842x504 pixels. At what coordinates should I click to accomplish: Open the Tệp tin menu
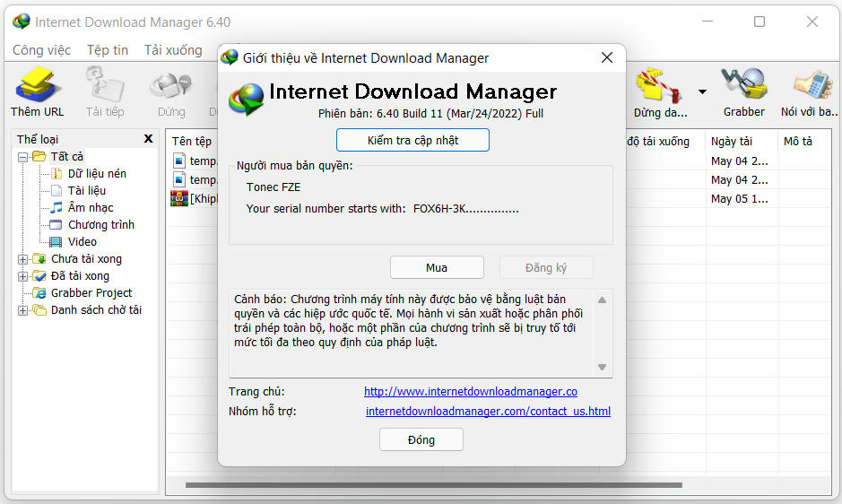click(x=108, y=50)
